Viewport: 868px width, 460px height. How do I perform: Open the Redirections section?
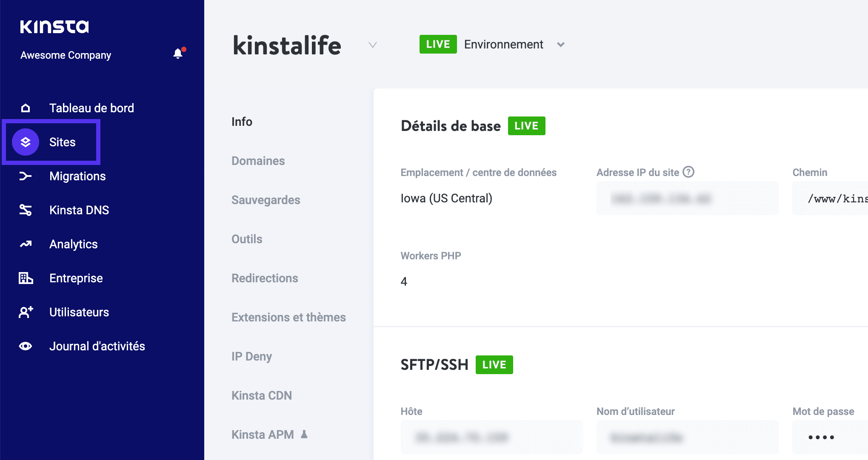pos(265,278)
